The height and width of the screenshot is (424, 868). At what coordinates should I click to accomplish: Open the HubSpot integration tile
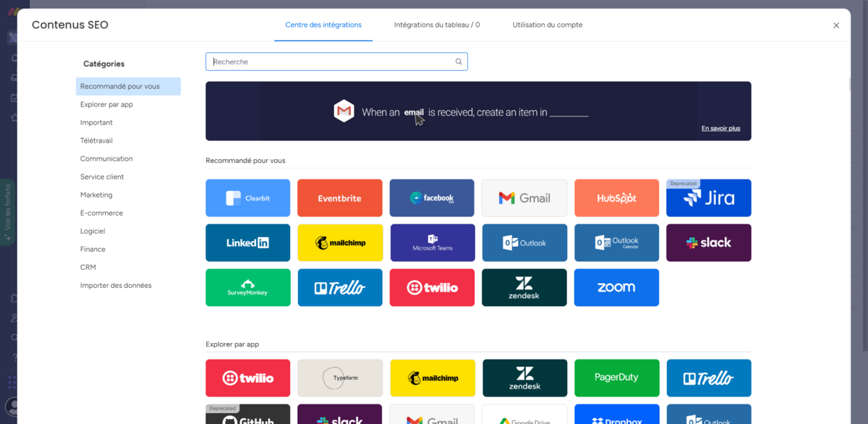pos(616,198)
